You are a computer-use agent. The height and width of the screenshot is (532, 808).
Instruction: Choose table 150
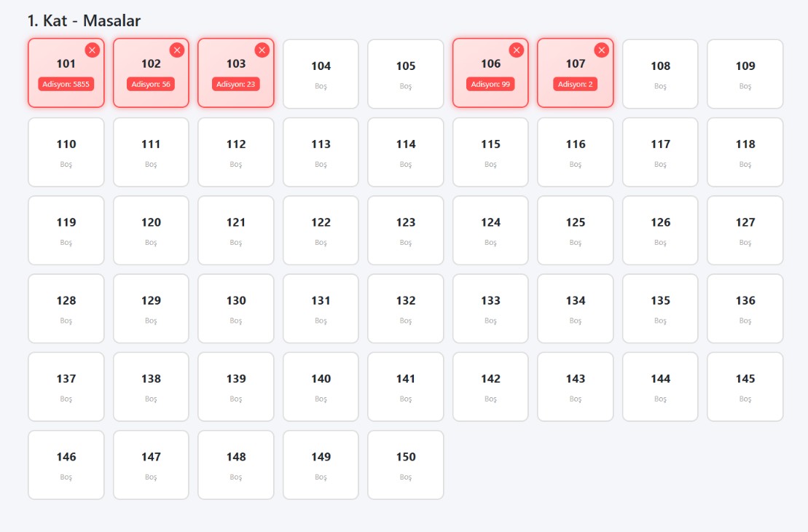406,464
